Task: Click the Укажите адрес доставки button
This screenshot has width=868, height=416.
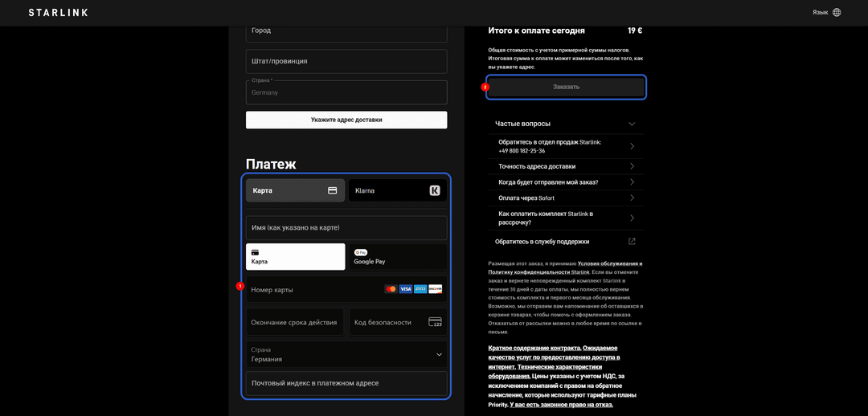Action: [x=346, y=120]
